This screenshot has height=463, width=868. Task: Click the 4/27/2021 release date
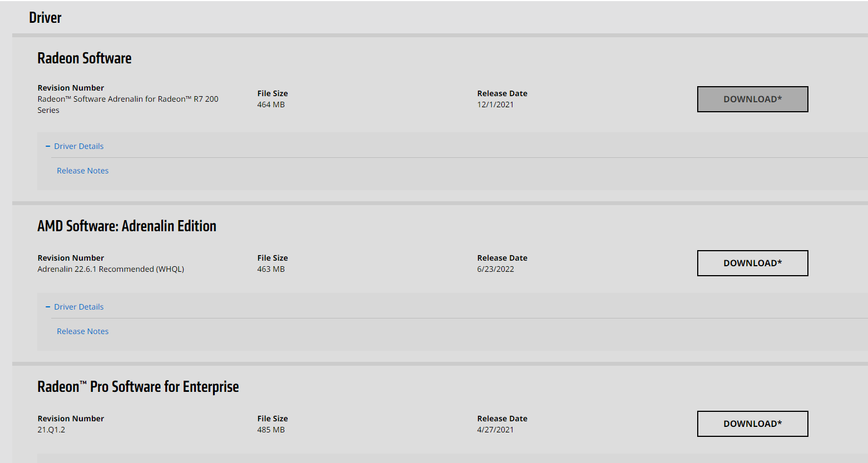tap(495, 430)
